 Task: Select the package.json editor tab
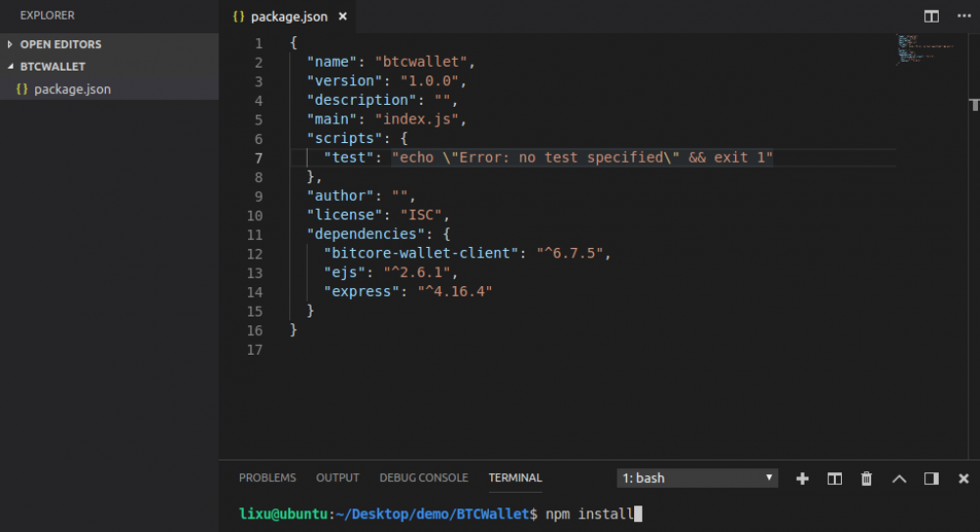(289, 17)
